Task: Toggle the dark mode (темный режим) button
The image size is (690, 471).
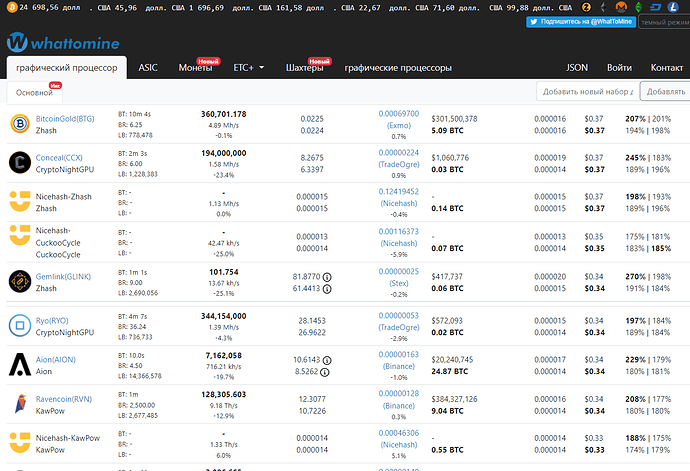Action: point(664,22)
